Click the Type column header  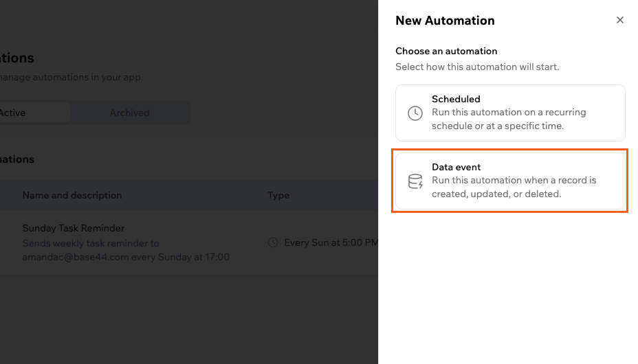pyautogui.click(x=278, y=196)
